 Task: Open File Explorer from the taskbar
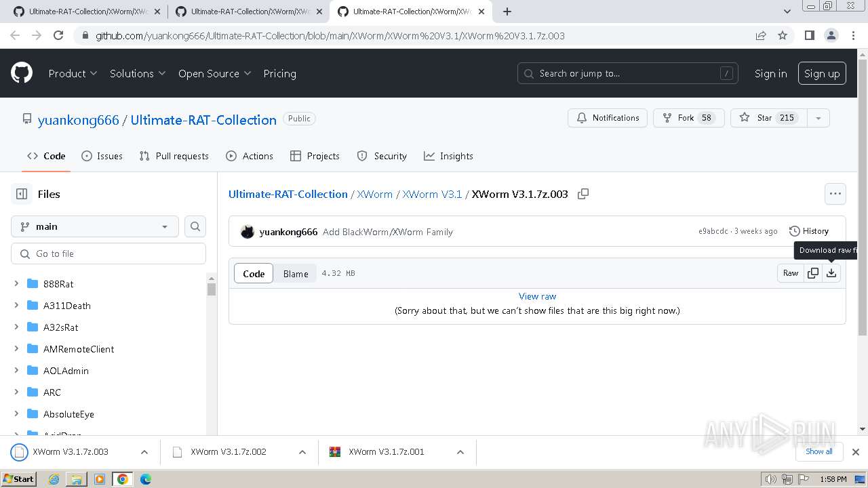[x=77, y=479]
